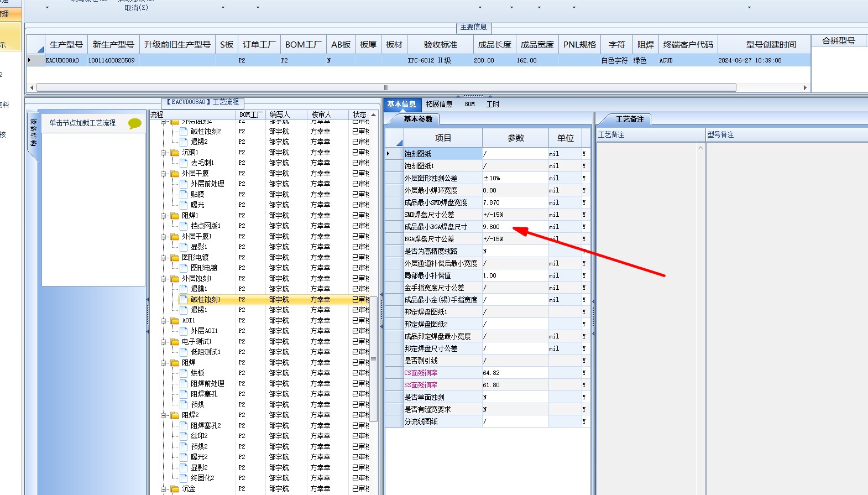Click the 7.870 value for 成品最小SMD焊盘宽度
This screenshot has height=495, width=868.
pos(515,202)
